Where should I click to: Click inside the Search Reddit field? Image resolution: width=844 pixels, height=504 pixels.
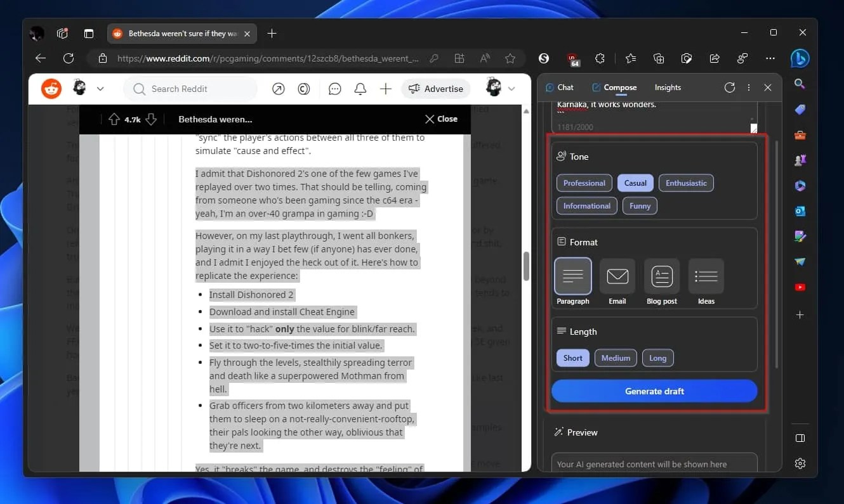(x=190, y=89)
